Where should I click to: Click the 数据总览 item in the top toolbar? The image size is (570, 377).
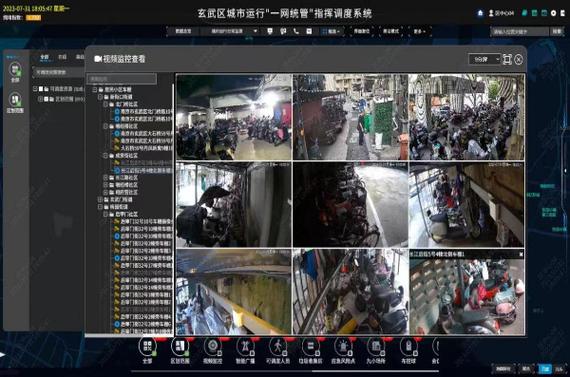tap(183, 31)
